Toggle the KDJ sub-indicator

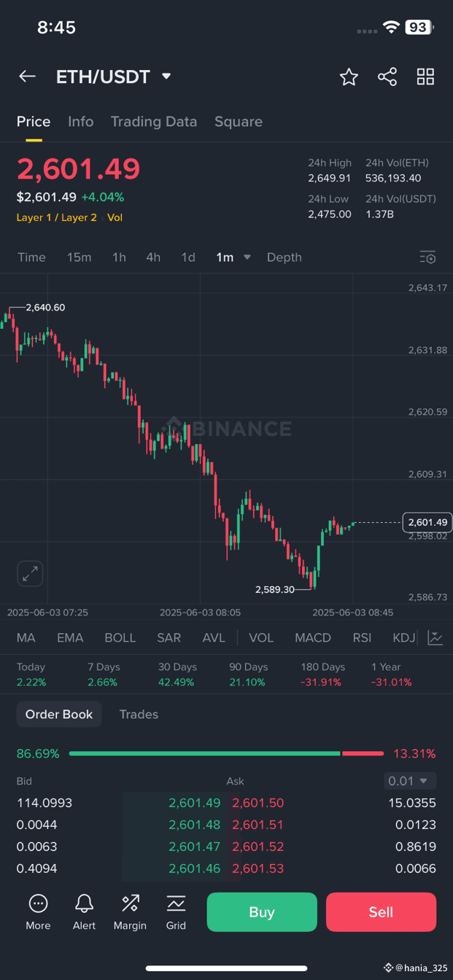[404, 638]
